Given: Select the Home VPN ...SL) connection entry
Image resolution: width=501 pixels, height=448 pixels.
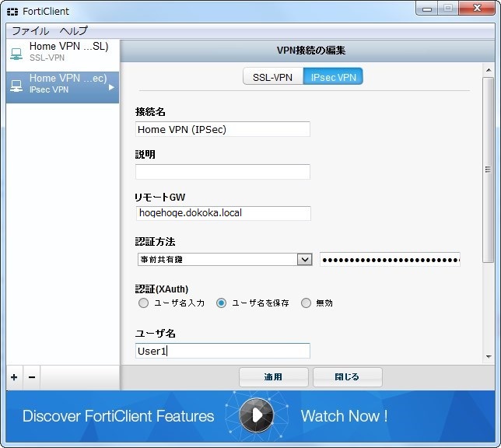Looking at the screenshot, I should click(x=62, y=55).
